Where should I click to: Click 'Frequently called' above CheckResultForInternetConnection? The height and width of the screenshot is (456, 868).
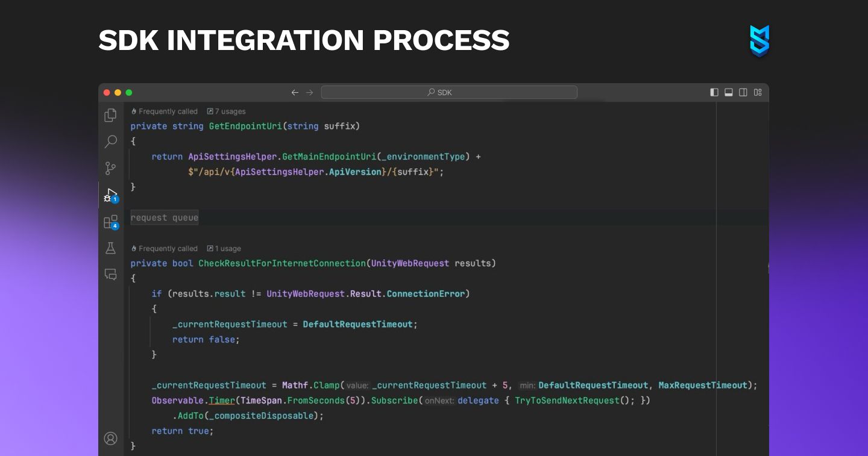(x=164, y=249)
